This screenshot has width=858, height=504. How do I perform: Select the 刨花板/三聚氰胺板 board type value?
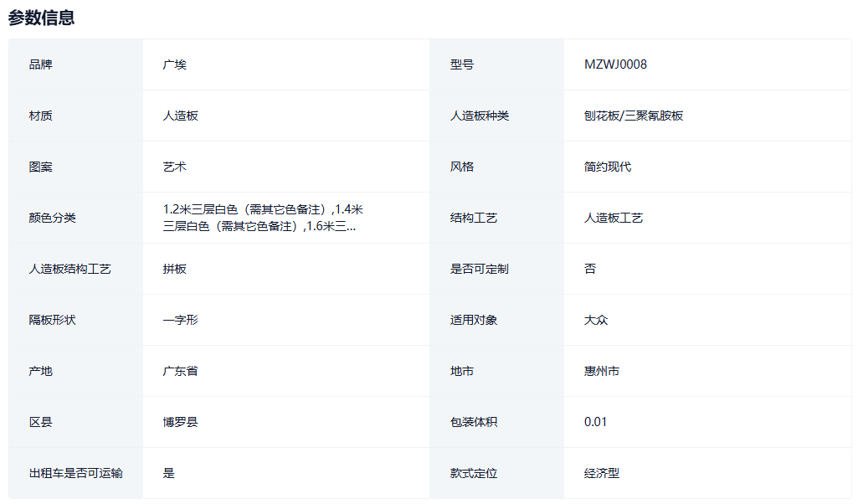[x=634, y=116]
